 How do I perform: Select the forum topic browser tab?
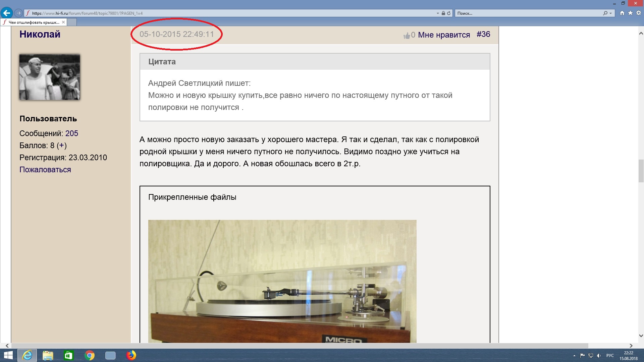34,22
